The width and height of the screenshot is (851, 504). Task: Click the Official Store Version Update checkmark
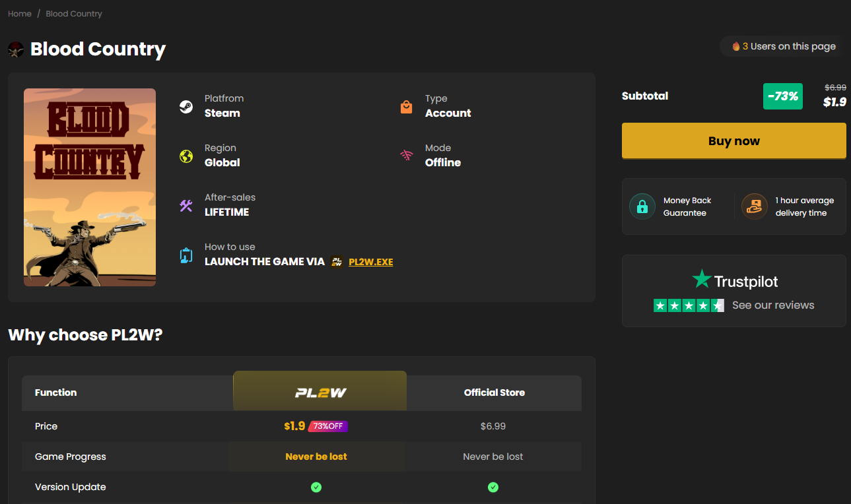pyautogui.click(x=493, y=487)
